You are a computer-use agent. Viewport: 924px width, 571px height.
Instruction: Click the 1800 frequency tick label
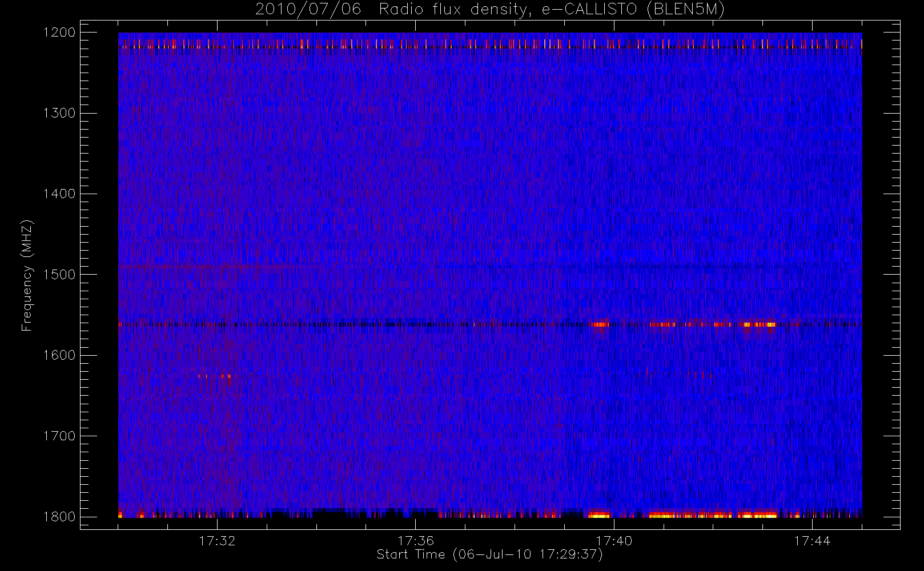[x=59, y=517]
